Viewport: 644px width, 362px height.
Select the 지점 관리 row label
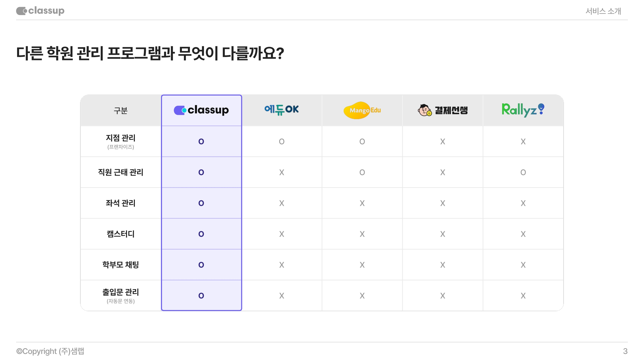pos(121,138)
